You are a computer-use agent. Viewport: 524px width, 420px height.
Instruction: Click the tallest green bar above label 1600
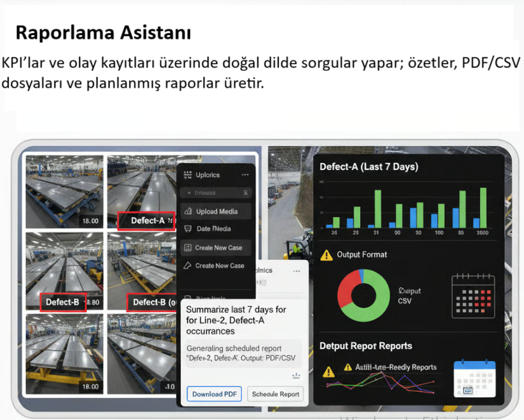click(x=483, y=207)
